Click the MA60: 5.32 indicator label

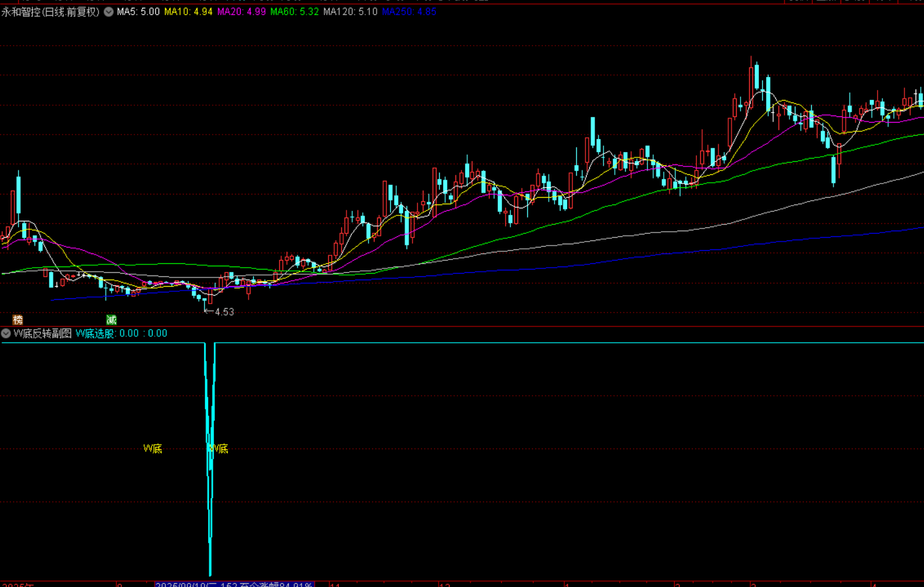click(x=294, y=12)
